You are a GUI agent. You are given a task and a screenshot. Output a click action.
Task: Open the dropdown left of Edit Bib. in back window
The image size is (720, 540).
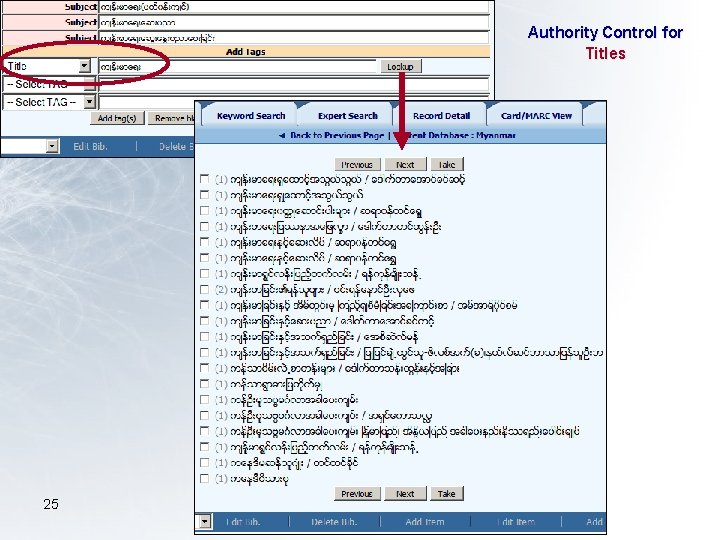pos(52,146)
